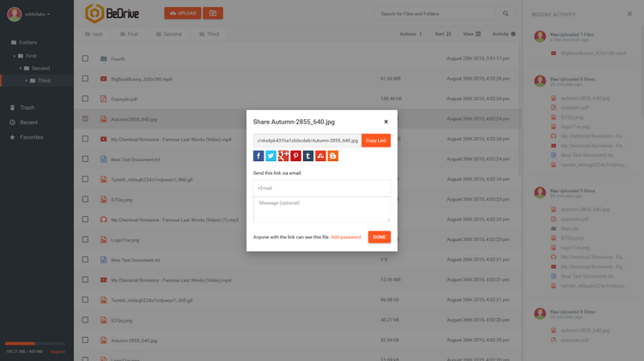The image size is (644, 361).
Task: Click BigBuckBunny_320x180.mp4 in Recent Activity
Action: coord(593,53)
